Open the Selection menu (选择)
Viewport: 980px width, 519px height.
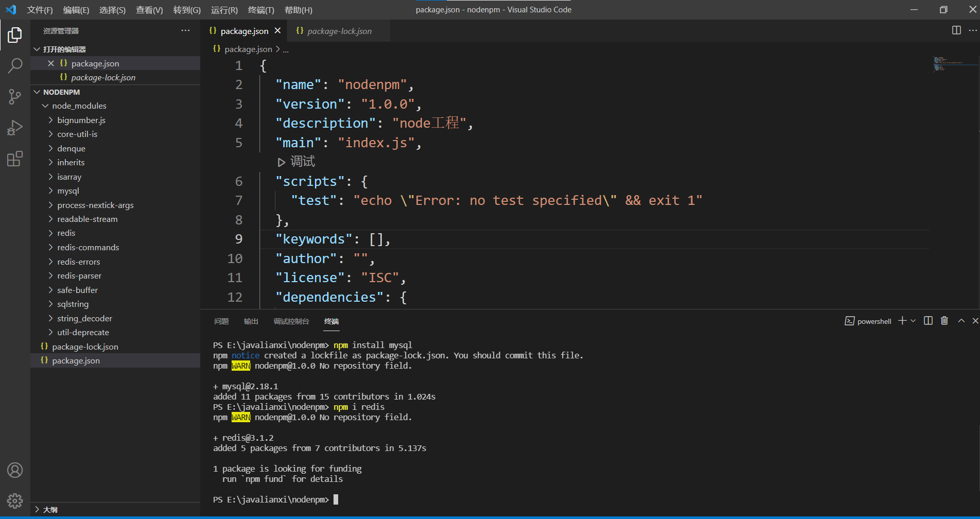[x=112, y=10]
